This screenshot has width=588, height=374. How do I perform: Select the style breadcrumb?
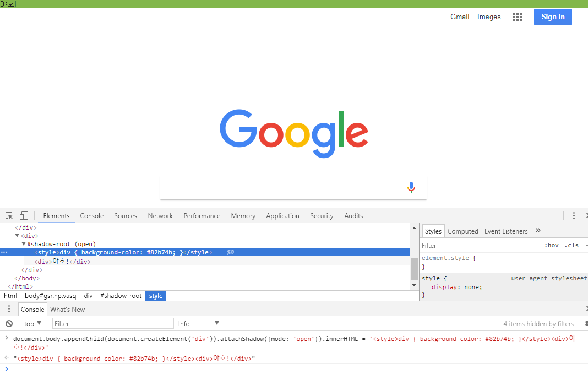(156, 296)
